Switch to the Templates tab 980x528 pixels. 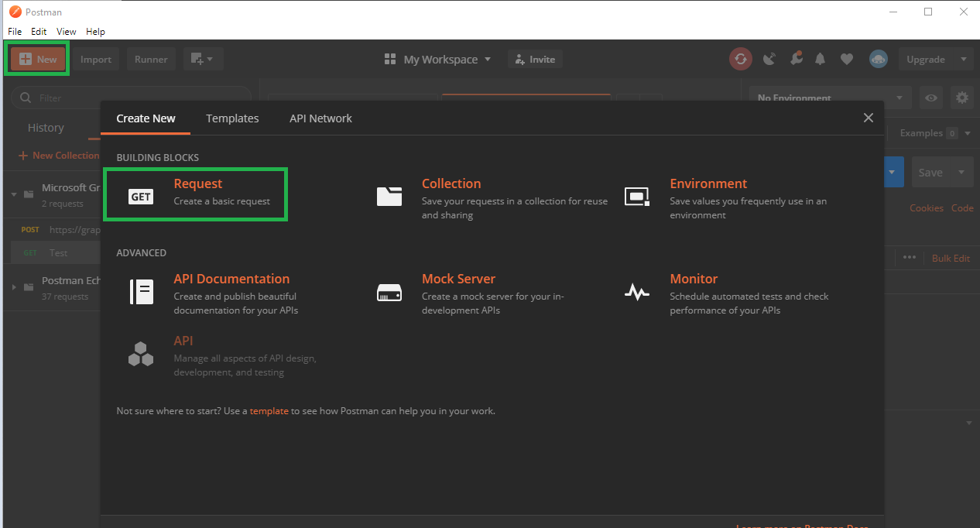pyautogui.click(x=232, y=118)
